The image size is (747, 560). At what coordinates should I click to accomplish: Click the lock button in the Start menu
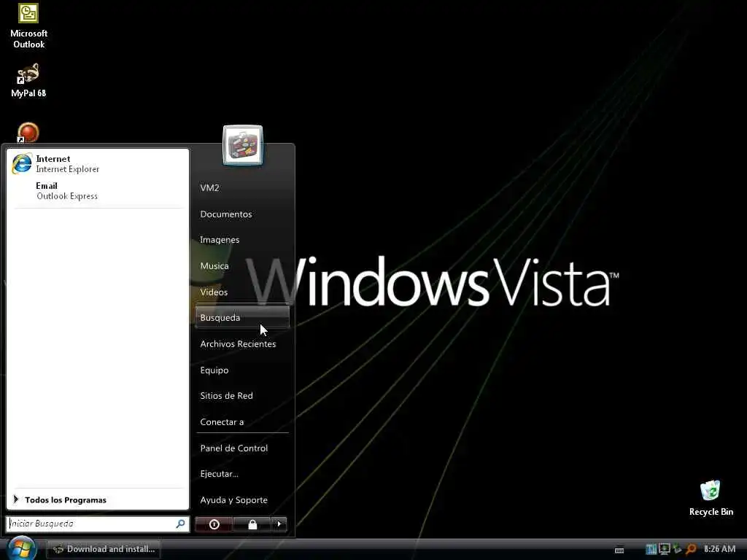[252, 524]
